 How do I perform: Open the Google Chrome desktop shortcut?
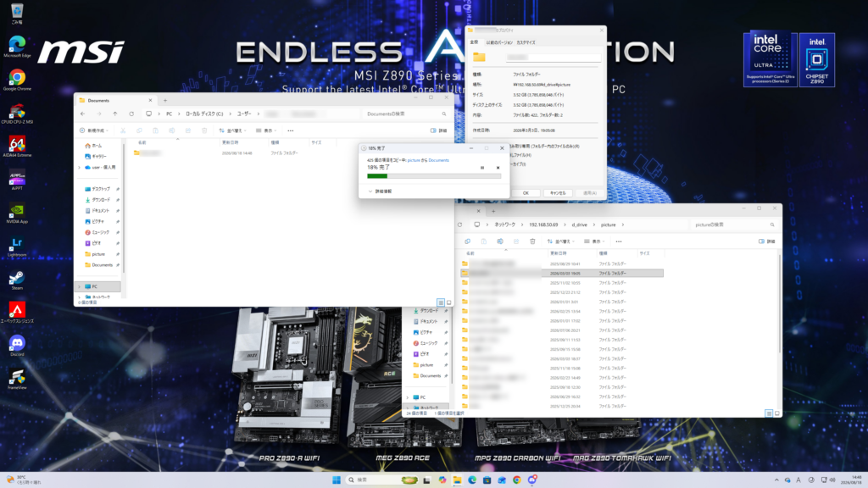click(x=17, y=80)
